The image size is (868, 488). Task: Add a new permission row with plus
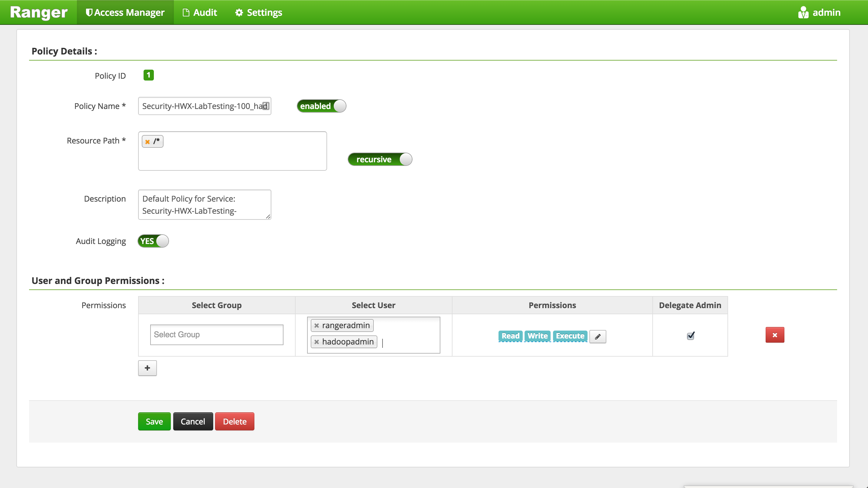point(147,368)
